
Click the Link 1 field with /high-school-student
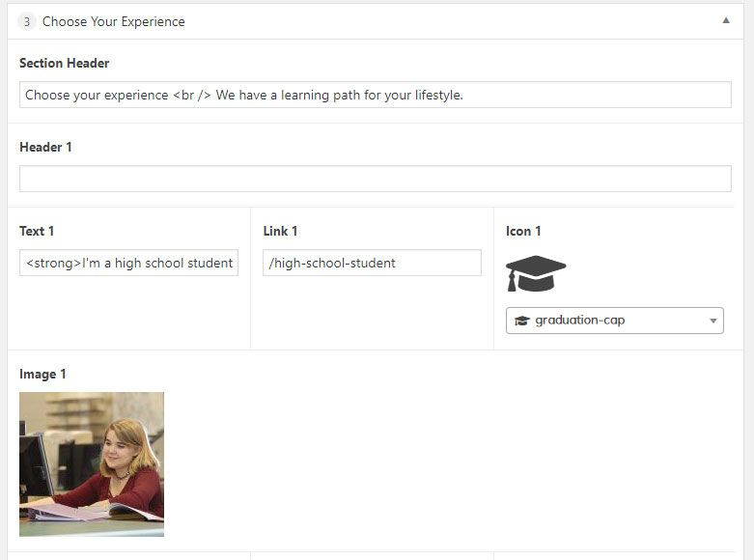(372, 263)
